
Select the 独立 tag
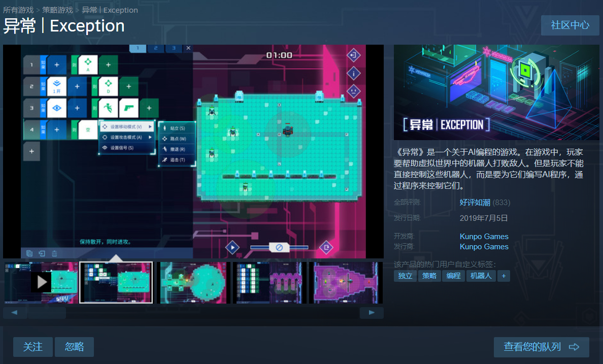point(405,276)
